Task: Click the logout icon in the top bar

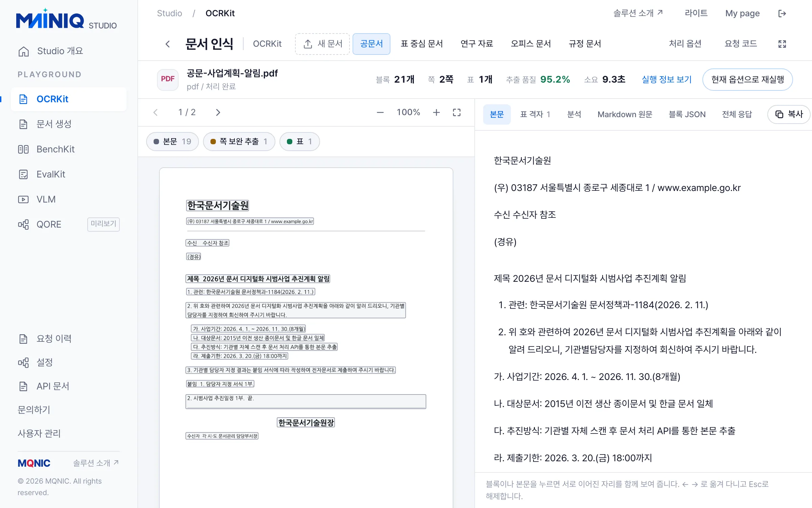Action: 782,14
